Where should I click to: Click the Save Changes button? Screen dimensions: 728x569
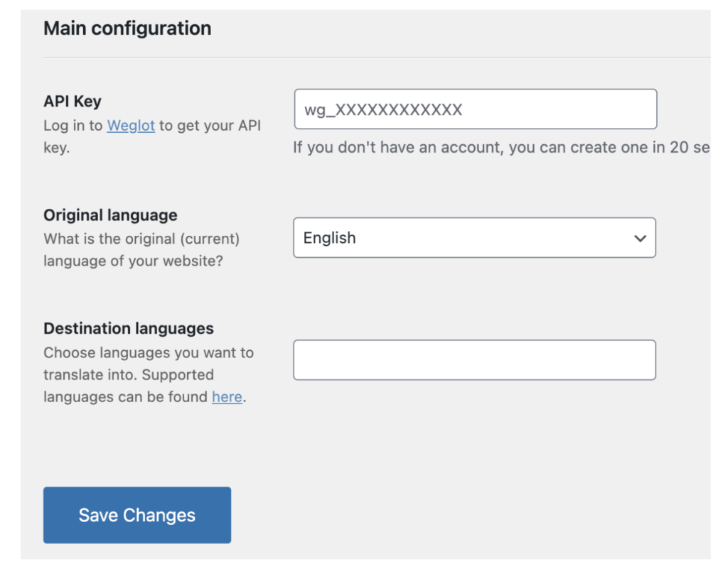[x=137, y=515]
